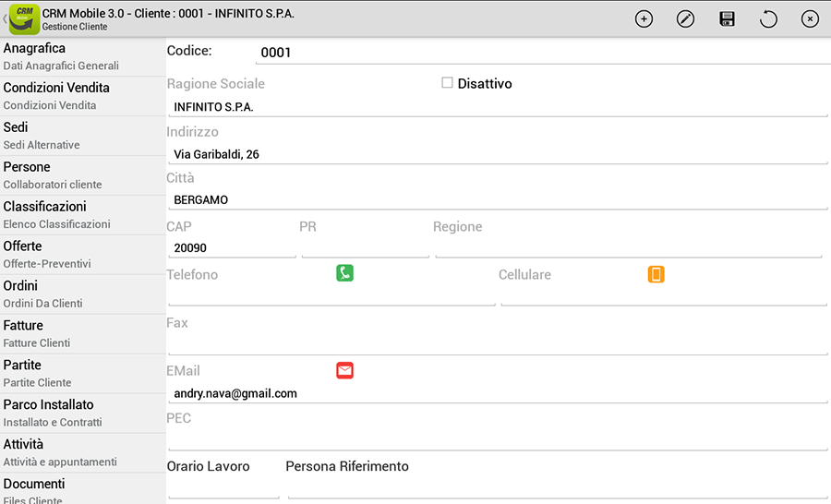Tap the green phone call icon
Viewport: 831px width, 504px height.
(x=345, y=273)
